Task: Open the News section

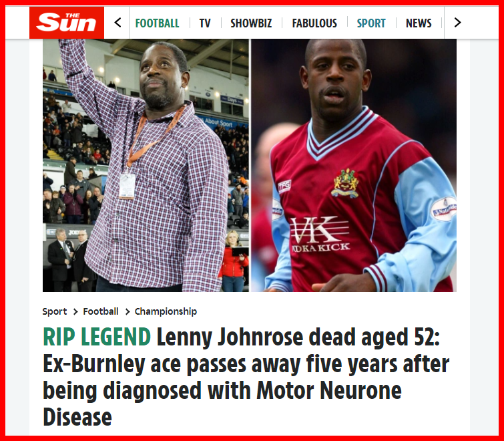Action: [419, 23]
